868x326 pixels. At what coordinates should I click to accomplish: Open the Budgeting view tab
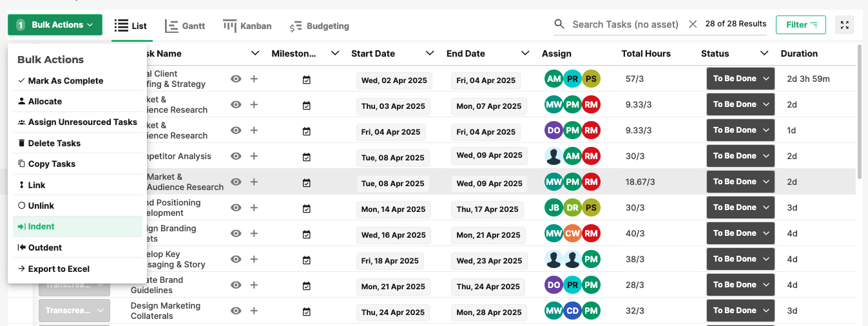[x=319, y=26]
